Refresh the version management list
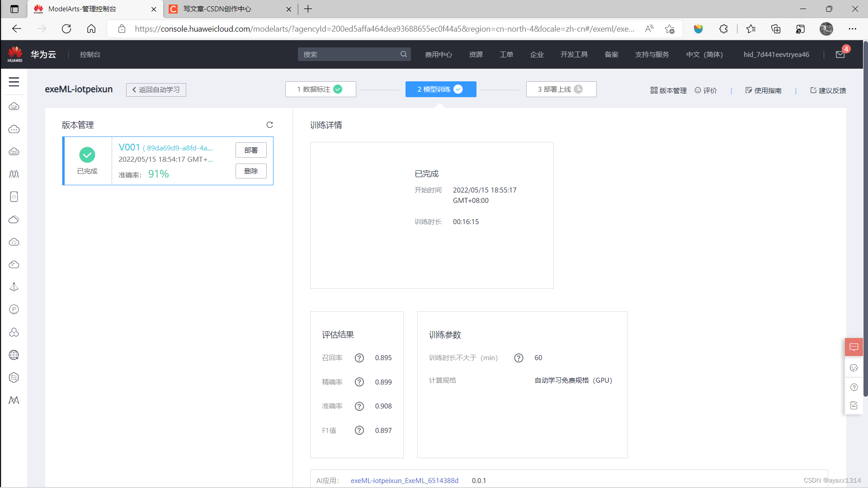 coord(269,125)
